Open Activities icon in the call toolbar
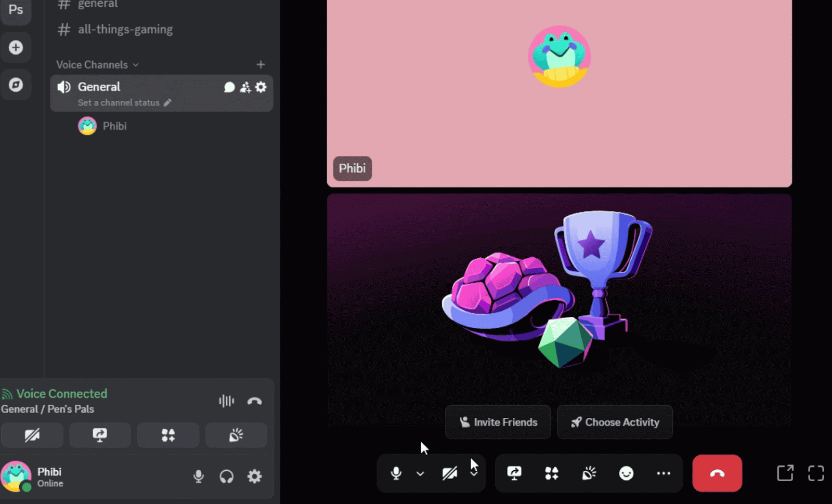832x504 pixels. [x=552, y=473]
